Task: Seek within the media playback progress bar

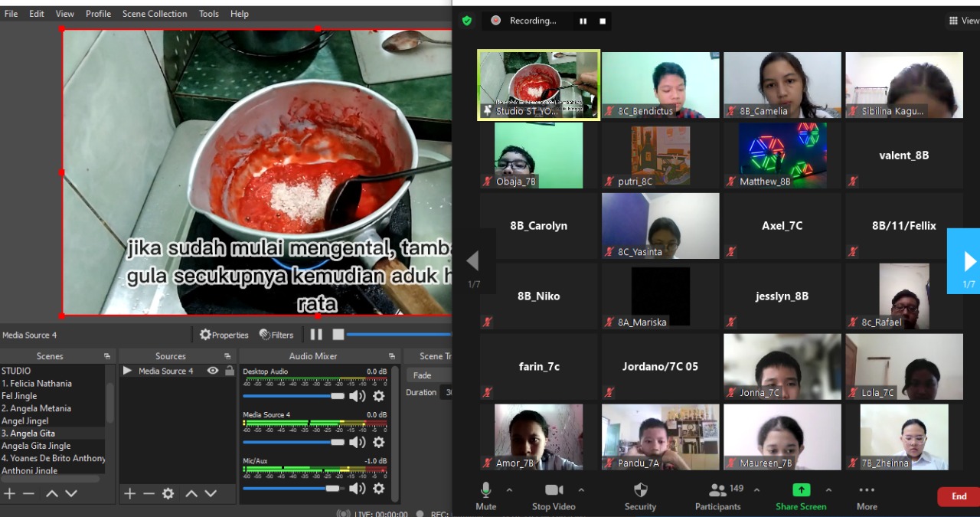Action: point(398,335)
